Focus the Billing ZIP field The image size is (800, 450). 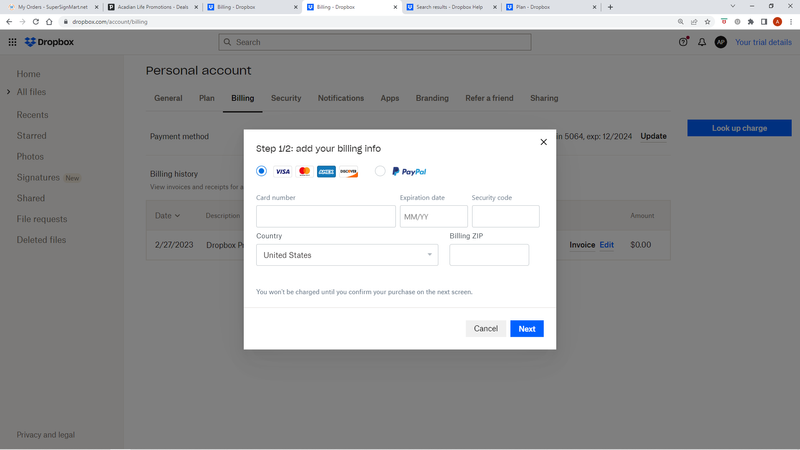[x=489, y=255]
